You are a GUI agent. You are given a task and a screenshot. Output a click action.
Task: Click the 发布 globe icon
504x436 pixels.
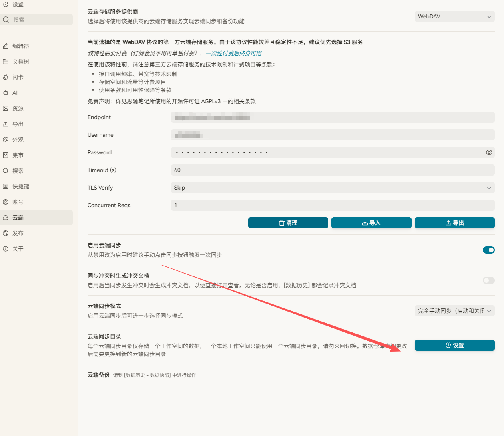pos(6,233)
